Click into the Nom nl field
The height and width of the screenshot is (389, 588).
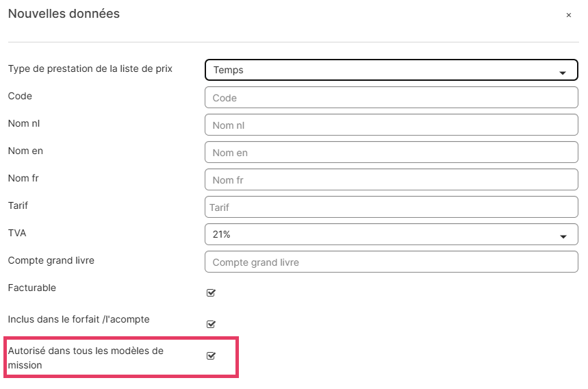pos(392,125)
